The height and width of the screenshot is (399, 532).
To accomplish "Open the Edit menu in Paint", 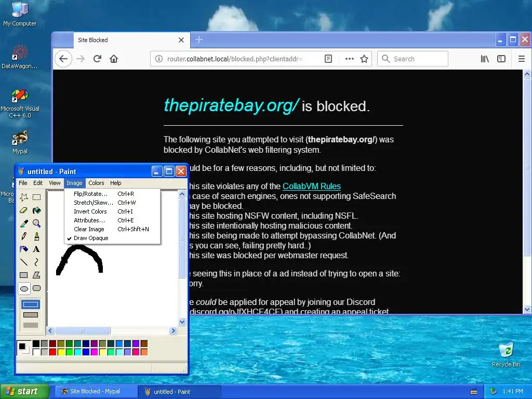I will 38,183.
